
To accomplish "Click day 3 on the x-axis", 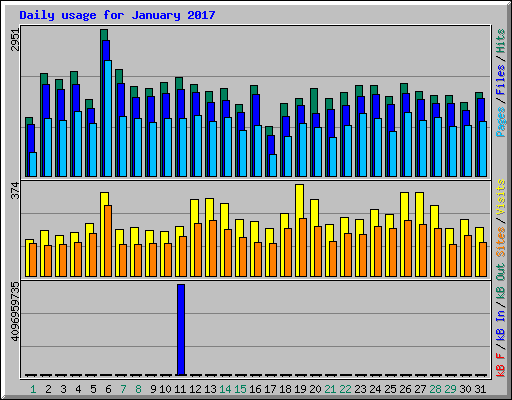I will (63, 389).
